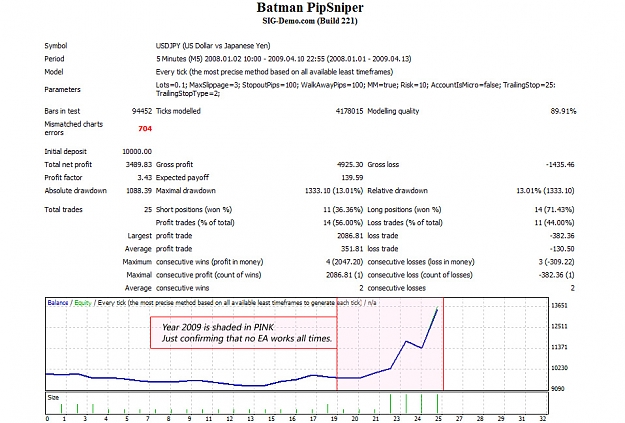Select 'USDJPY (US Dollar vs Japanese Yen)' text
625x423 pixels.
pyautogui.click(x=213, y=46)
